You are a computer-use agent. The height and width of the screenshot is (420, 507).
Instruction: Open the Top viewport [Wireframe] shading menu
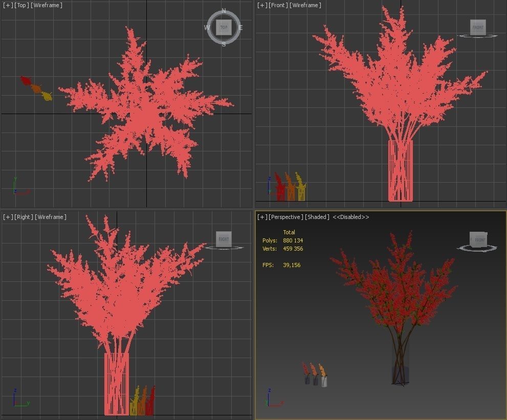pyautogui.click(x=46, y=5)
